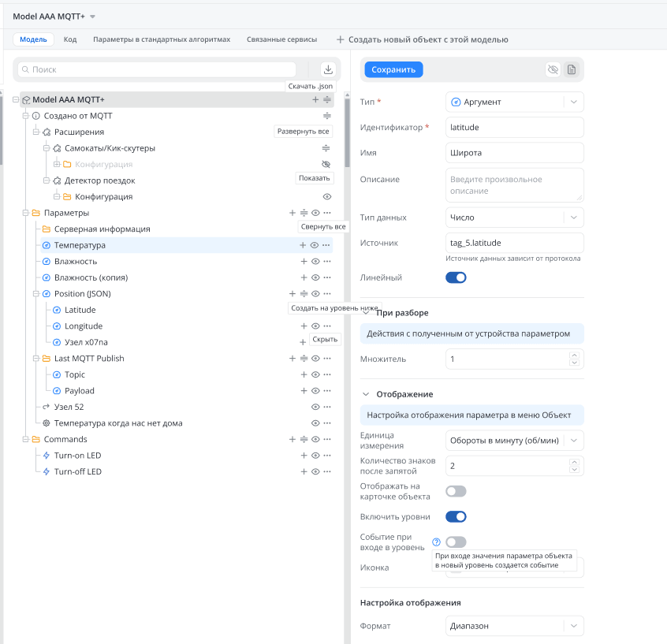Enable Отображать на карточке объекта switch
Image resolution: width=667 pixels, height=644 pixels.
pyautogui.click(x=456, y=491)
